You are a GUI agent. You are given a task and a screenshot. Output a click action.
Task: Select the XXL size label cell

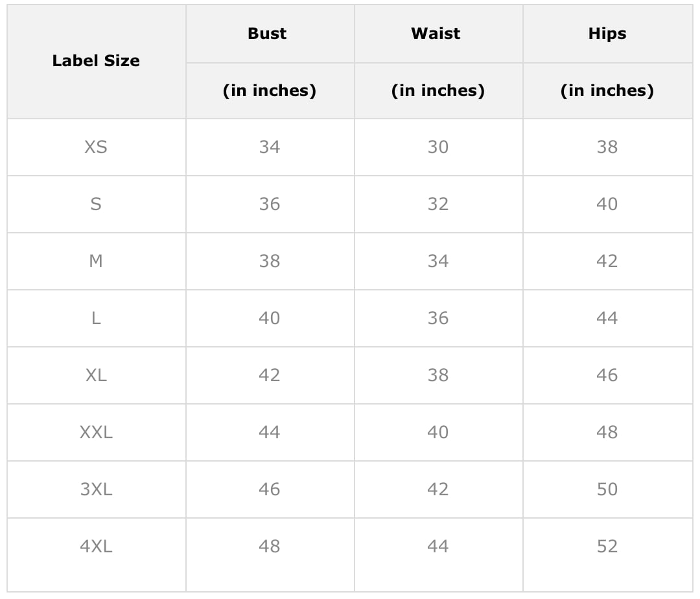click(x=96, y=432)
